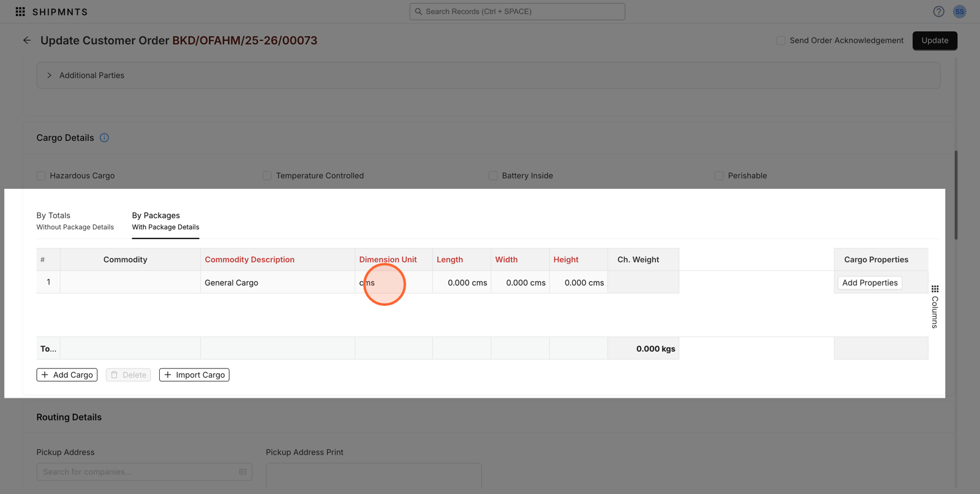Expand the Additional Parties section
The width and height of the screenshot is (980, 494).
pos(50,75)
